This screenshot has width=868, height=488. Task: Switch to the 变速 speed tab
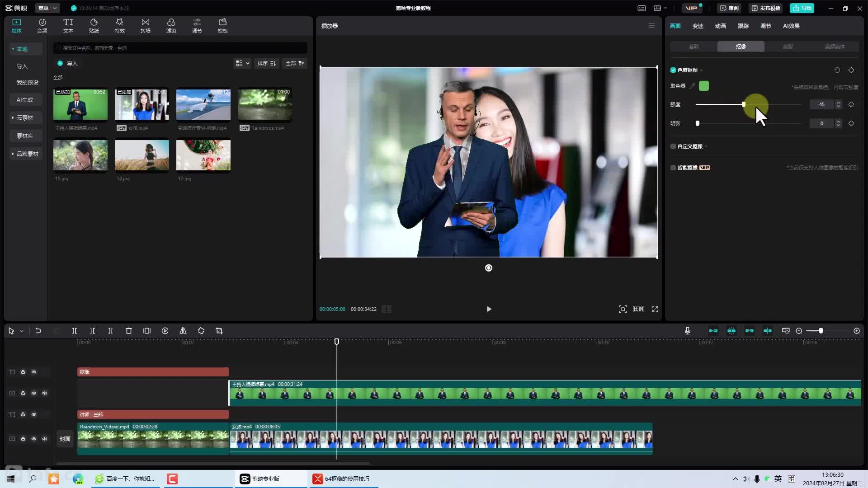[698, 26]
